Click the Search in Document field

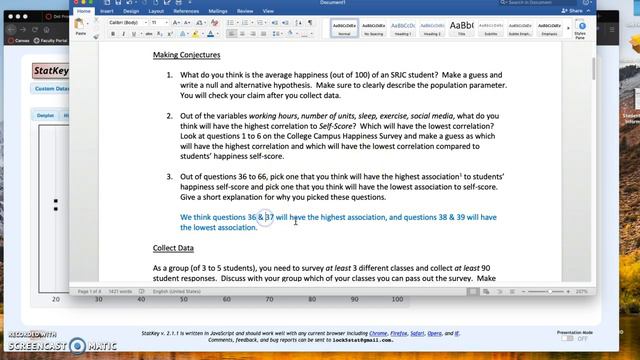(x=538, y=2)
